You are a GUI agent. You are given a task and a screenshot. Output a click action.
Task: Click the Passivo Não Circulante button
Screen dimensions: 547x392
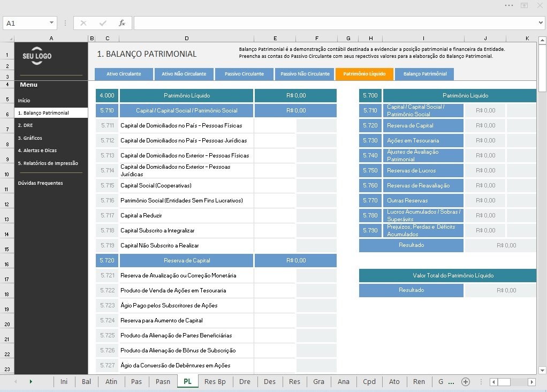(305, 74)
